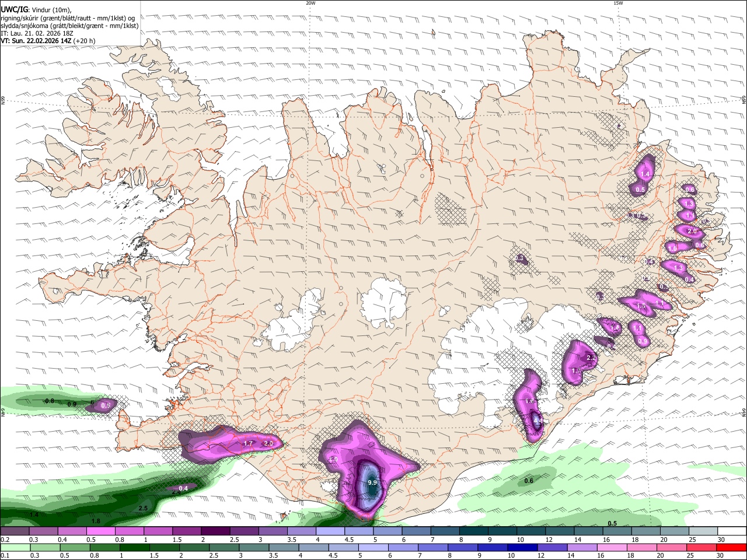Click the 'slydda/snjókoma' legend description line
Screen dimensions: 747x560
point(69,26)
